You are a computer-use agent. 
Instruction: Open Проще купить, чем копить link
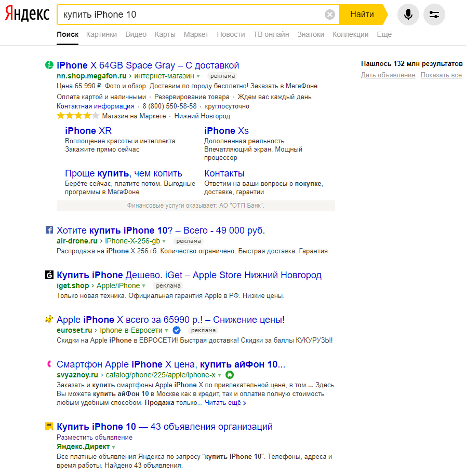123,173
